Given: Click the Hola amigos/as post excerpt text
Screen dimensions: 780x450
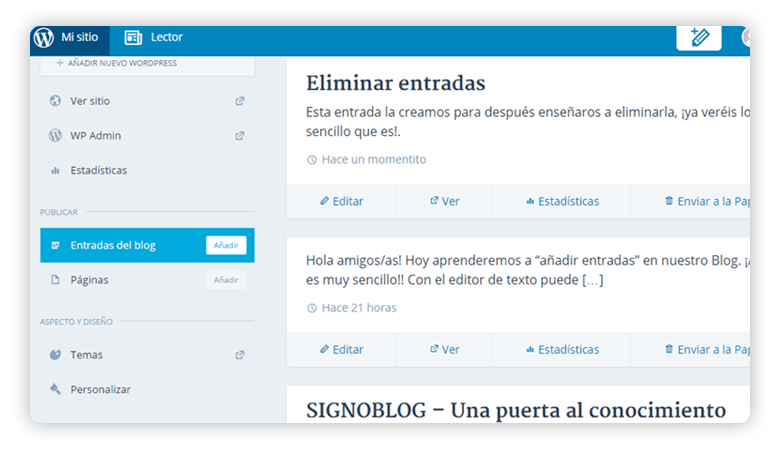Looking at the screenshot, I should click(528, 270).
